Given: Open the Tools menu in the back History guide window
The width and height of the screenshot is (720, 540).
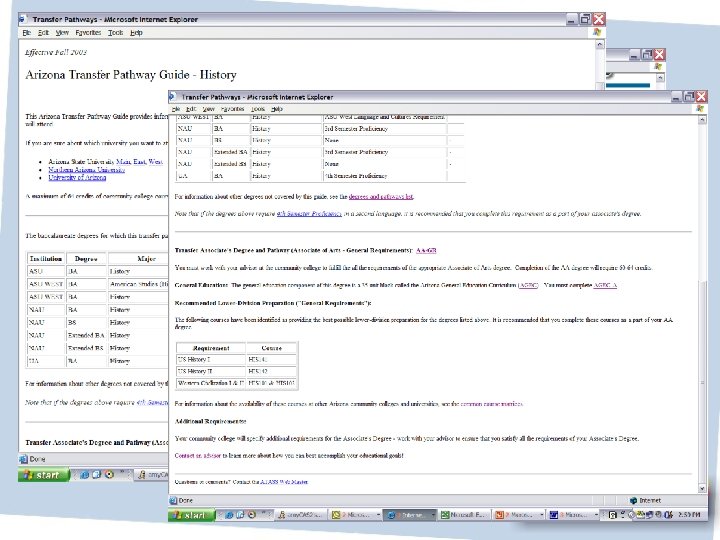Looking at the screenshot, I should (x=115, y=33).
